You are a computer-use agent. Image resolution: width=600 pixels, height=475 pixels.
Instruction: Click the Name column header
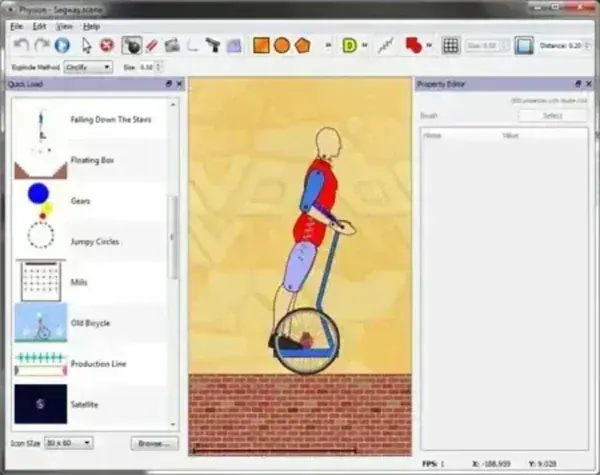(432, 135)
